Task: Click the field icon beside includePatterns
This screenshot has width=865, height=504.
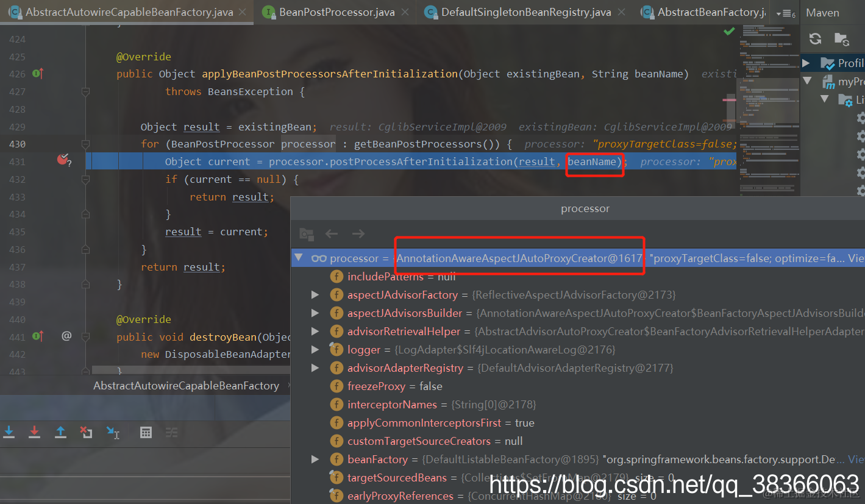Action: point(336,277)
